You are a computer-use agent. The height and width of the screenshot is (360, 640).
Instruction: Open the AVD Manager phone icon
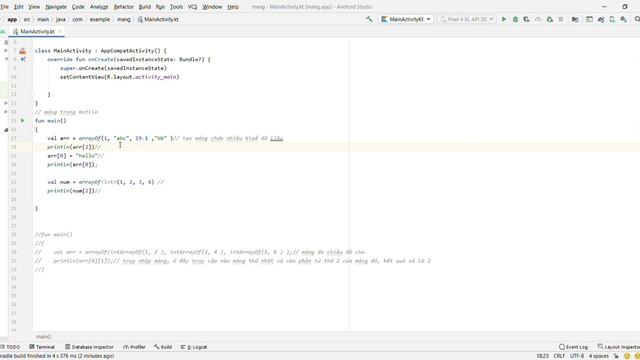pos(612,19)
